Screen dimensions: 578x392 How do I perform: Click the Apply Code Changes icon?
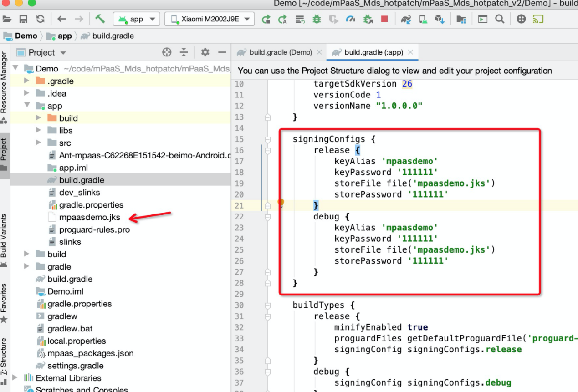300,19
